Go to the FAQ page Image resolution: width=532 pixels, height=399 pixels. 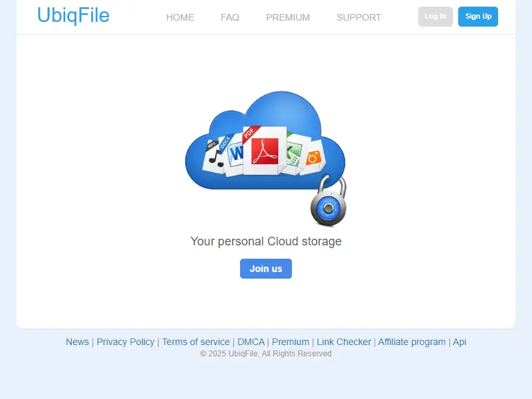(230, 17)
